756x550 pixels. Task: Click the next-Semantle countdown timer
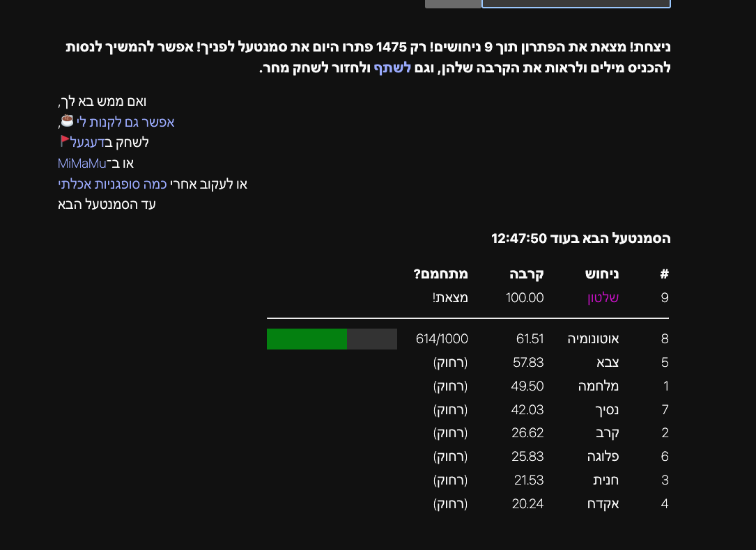click(x=519, y=239)
